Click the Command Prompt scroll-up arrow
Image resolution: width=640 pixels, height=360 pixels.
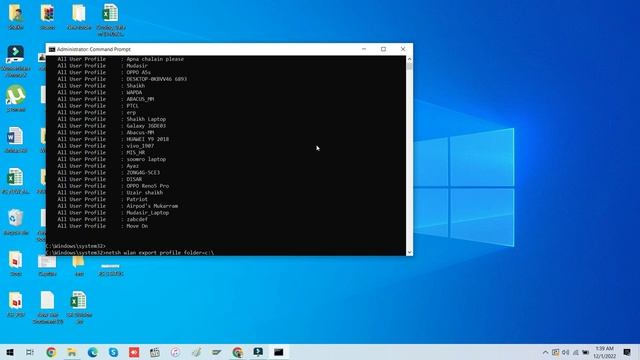click(409, 59)
